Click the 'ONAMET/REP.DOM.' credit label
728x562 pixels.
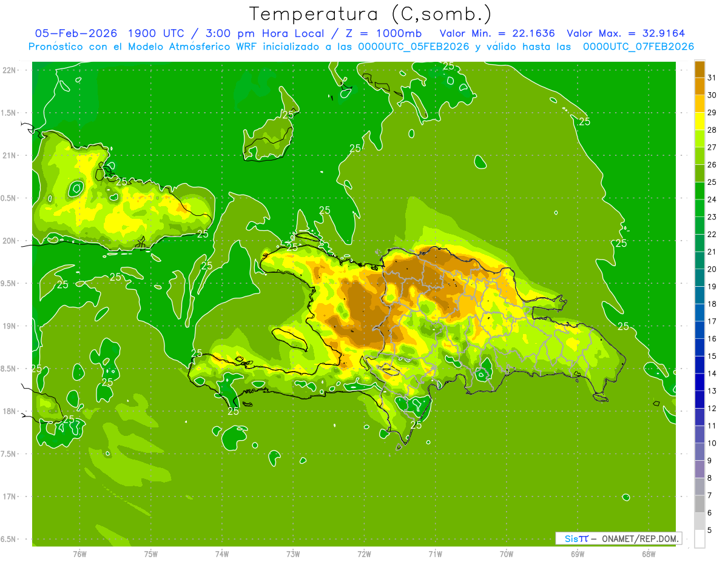[x=640, y=538]
